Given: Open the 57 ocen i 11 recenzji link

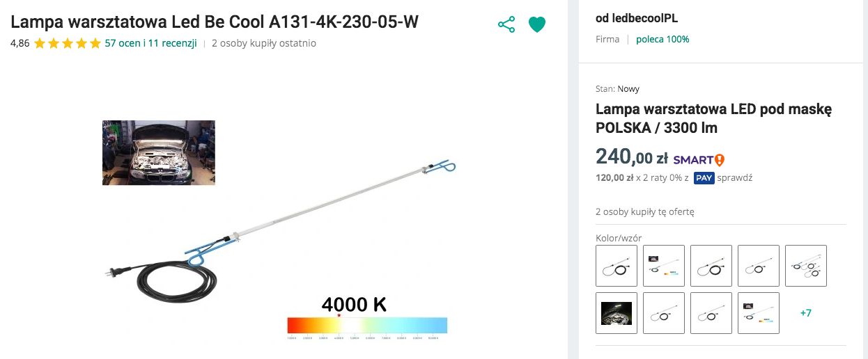Looking at the screenshot, I should point(150,43).
